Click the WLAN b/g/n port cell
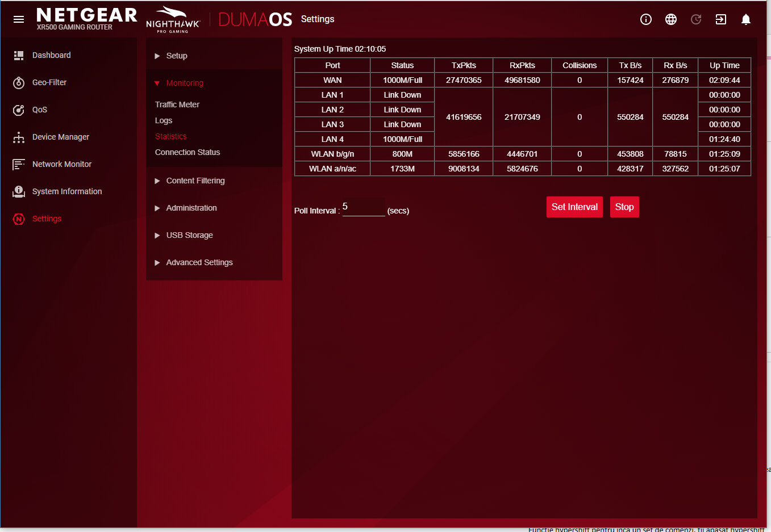The width and height of the screenshot is (771, 532). click(332, 154)
